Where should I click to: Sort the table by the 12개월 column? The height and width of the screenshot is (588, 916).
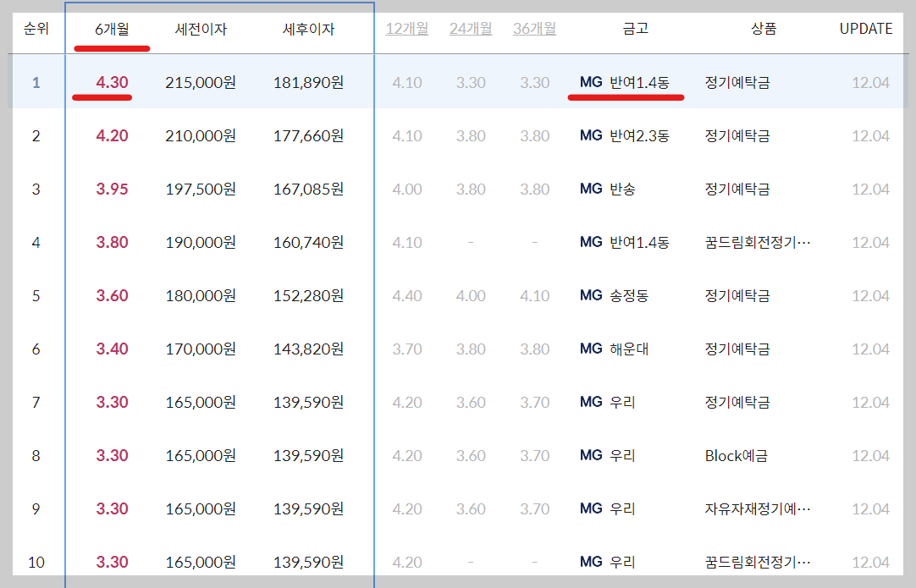click(407, 28)
